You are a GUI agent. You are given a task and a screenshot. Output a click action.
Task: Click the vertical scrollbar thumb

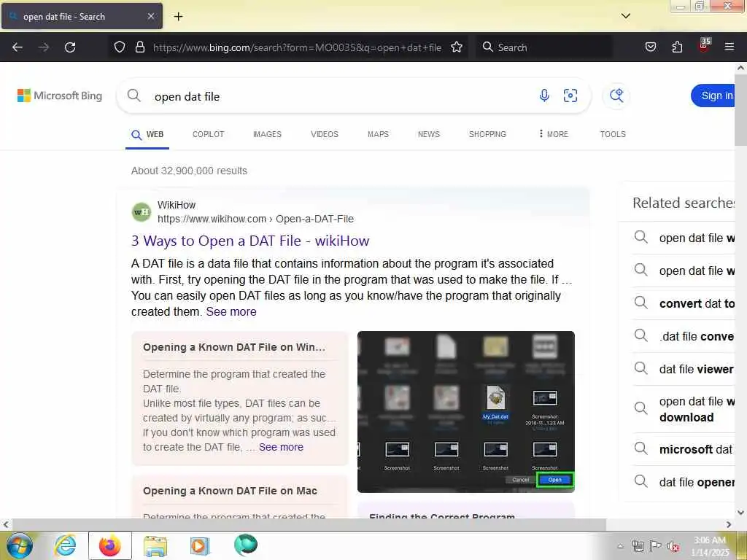point(740,109)
